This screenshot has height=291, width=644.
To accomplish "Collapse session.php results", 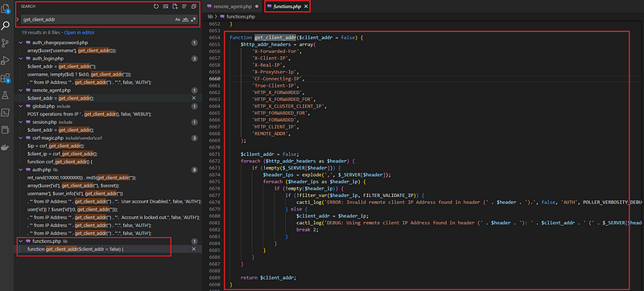I will tap(21, 122).
